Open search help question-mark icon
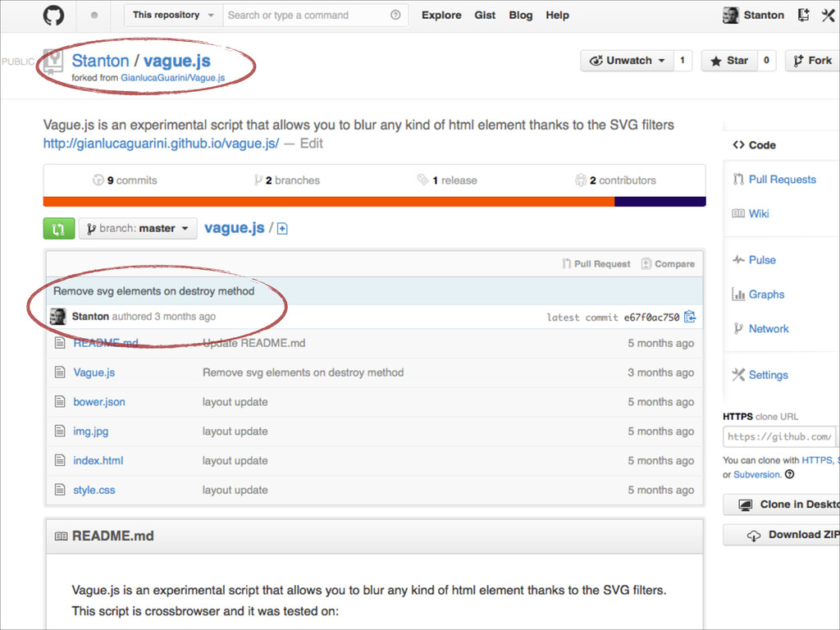The height and width of the screenshot is (630, 840). click(395, 15)
